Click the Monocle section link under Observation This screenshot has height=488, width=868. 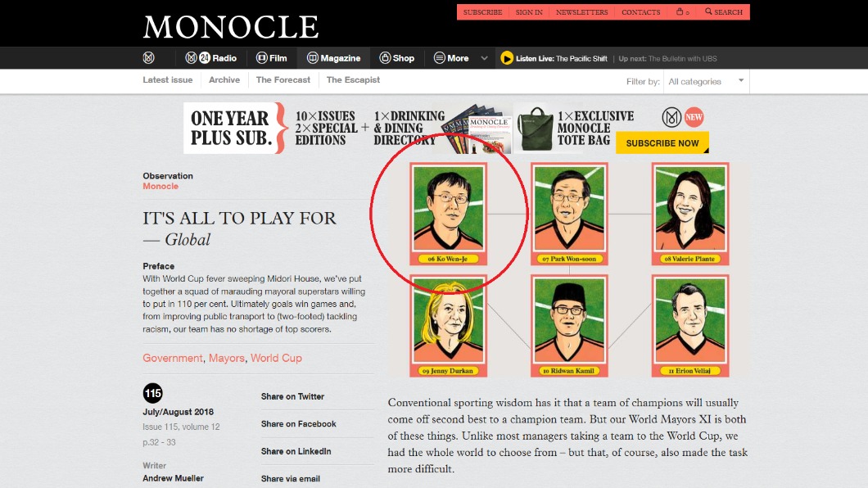(160, 186)
